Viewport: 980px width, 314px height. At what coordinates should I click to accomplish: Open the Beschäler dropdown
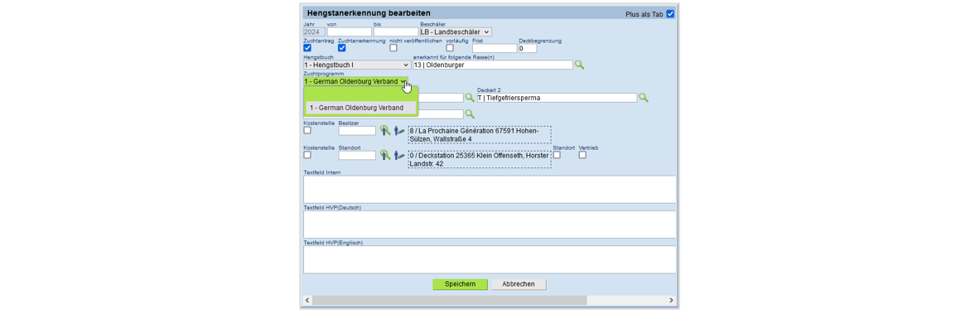pyautogui.click(x=456, y=32)
